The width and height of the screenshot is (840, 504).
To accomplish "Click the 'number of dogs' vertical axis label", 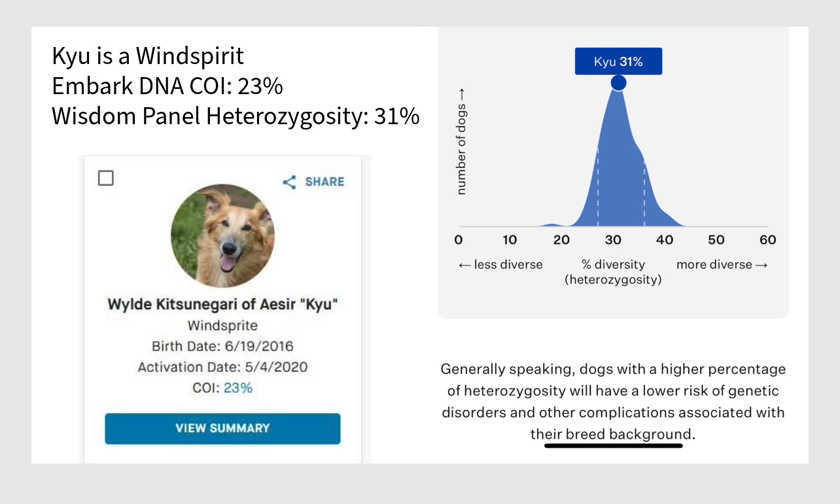I will [462, 149].
